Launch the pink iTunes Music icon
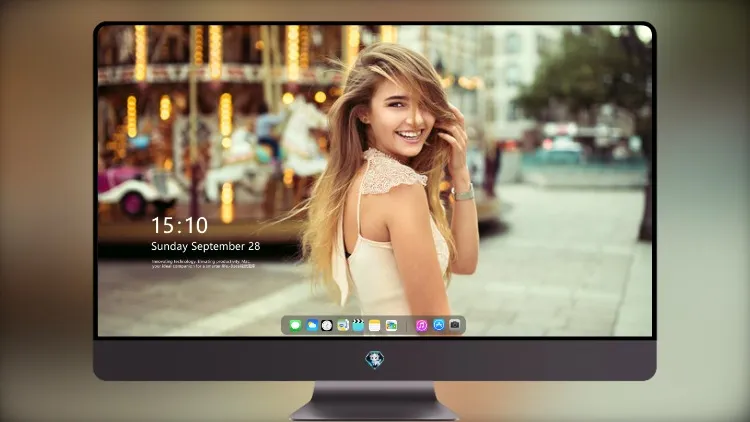 [x=422, y=325]
